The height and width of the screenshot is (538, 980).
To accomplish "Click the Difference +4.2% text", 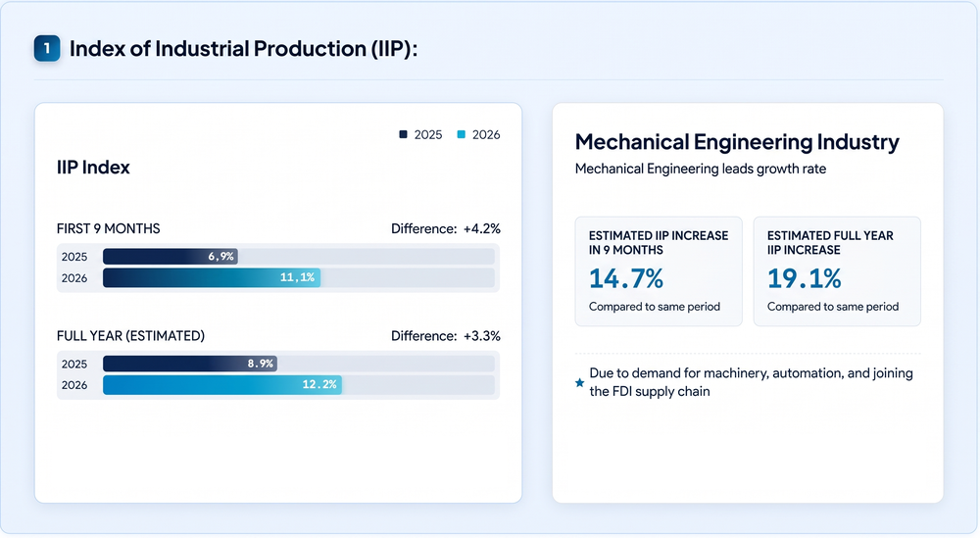I will coord(446,228).
